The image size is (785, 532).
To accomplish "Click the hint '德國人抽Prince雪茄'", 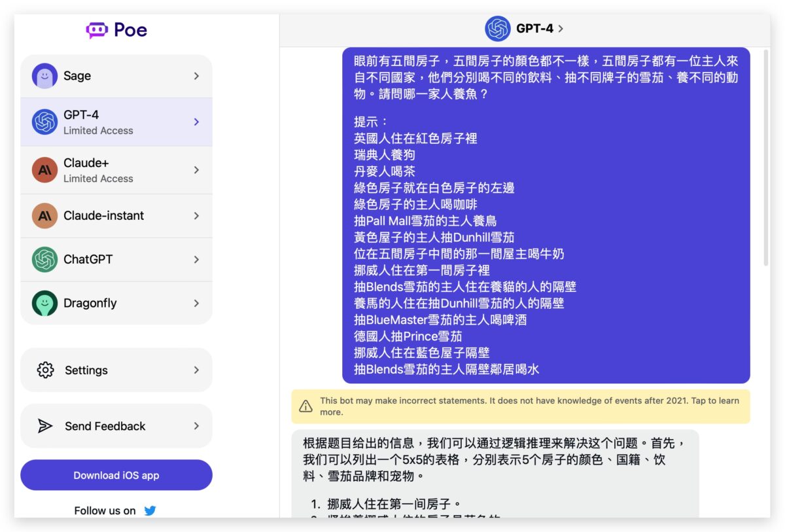I will click(x=408, y=336).
